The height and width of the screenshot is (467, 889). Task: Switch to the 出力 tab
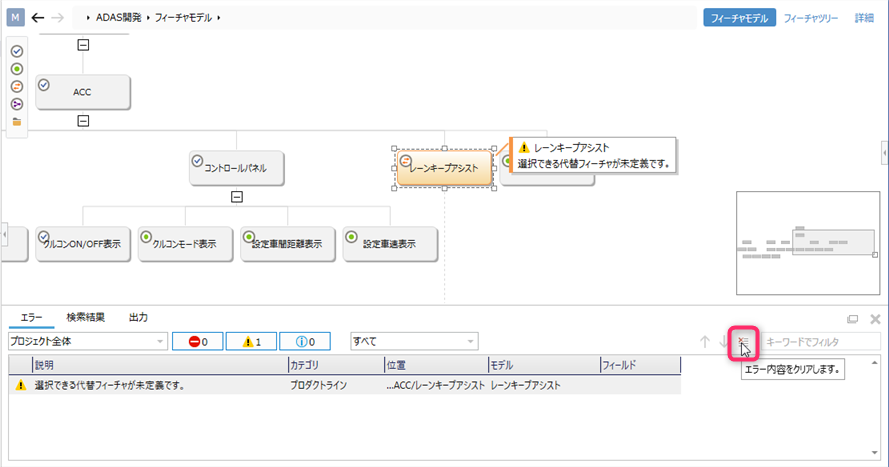[138, 317]
